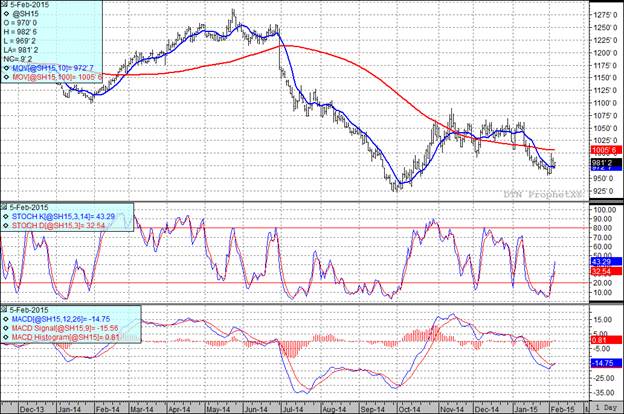Click the blue 43.29 stochastic axis tag
Screen dimensions: 624x414
coord(606,262)
